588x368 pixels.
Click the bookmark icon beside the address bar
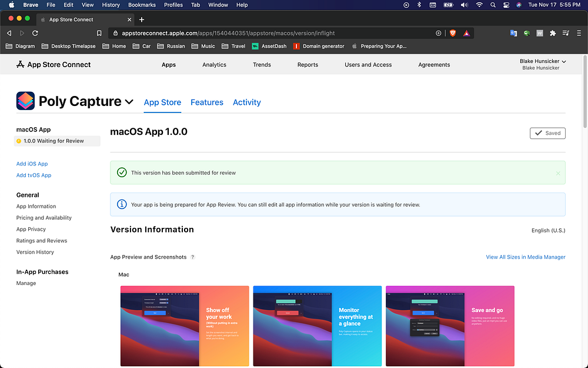click(99, 33)
